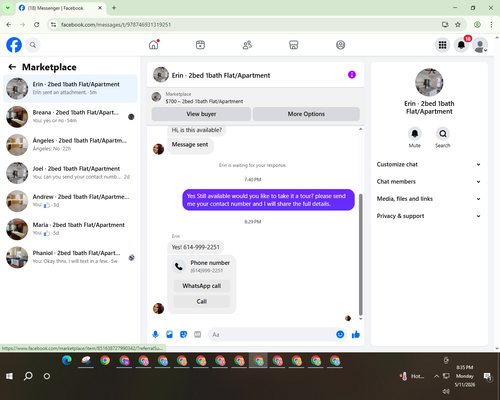Search in conversation magnifier icon

[x=443, y=134]
